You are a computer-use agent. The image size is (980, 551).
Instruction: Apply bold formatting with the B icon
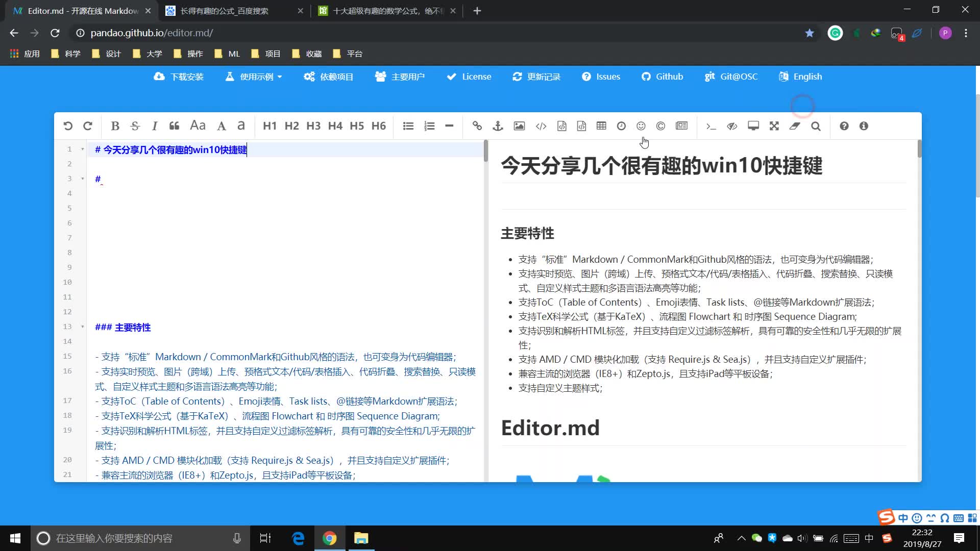(115, 126)
